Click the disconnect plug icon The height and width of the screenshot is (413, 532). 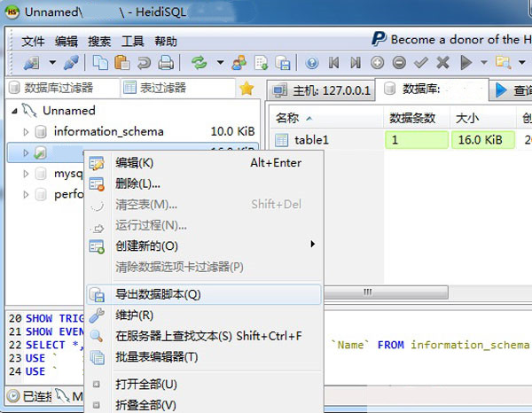[71, 63]
